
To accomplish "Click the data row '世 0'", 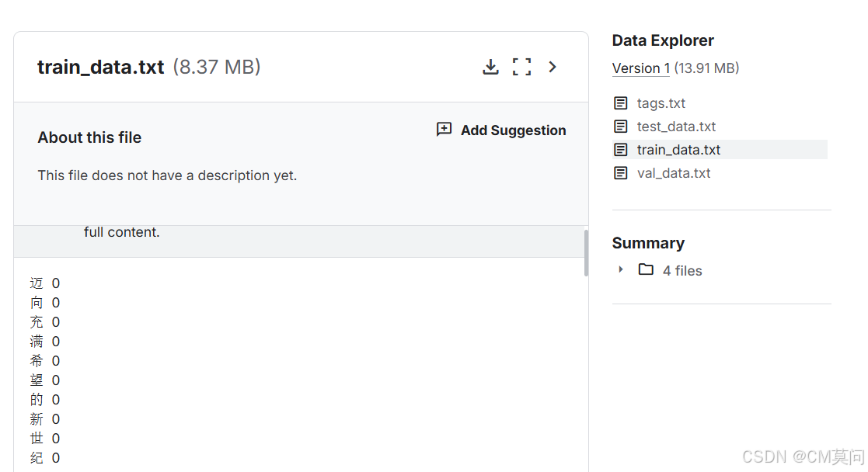I will [x=45, y=439].
